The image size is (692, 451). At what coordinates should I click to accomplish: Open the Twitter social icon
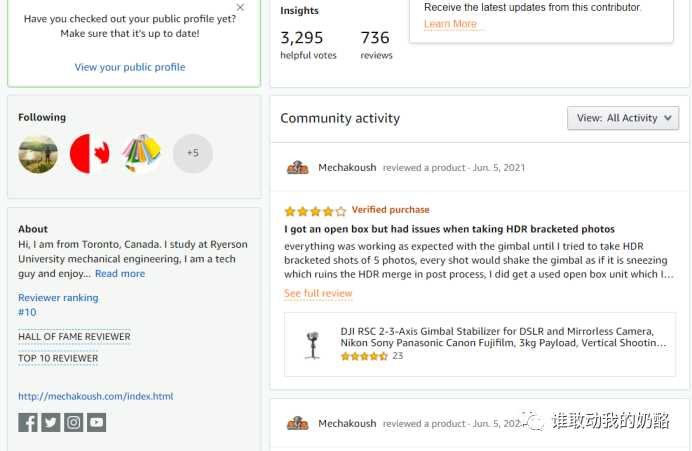tap(51, 422)
